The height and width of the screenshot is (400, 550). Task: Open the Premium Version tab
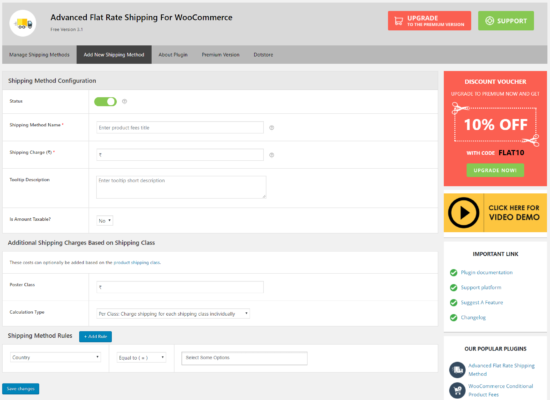click(x=221, y=55)
